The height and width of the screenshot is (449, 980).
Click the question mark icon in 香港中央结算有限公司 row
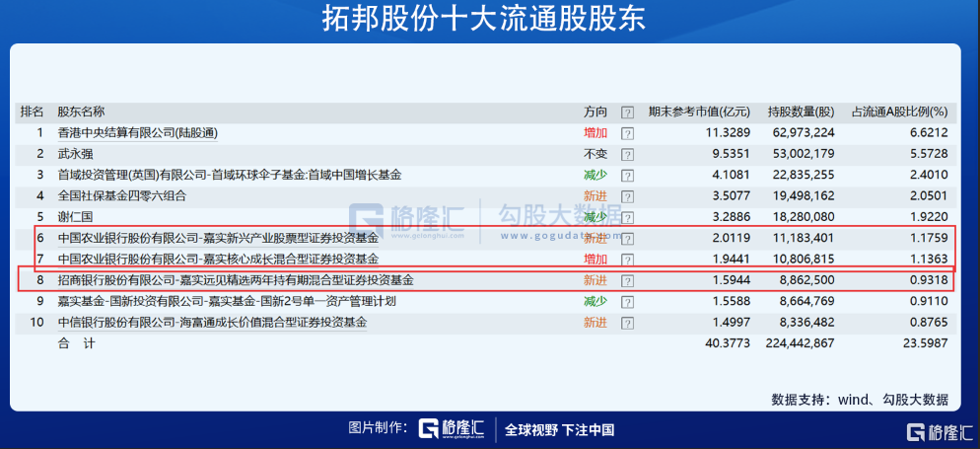627,133
